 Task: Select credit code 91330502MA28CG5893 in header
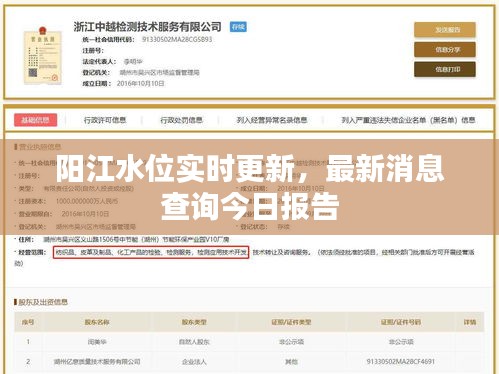click(177, 39)
